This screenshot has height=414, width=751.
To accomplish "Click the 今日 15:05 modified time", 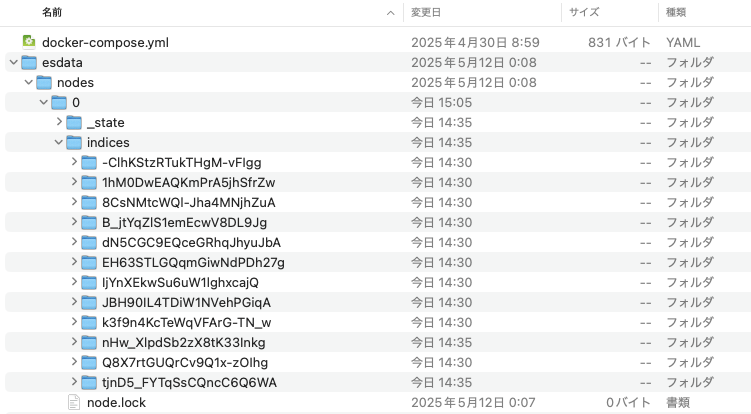I will pos(442,103).
